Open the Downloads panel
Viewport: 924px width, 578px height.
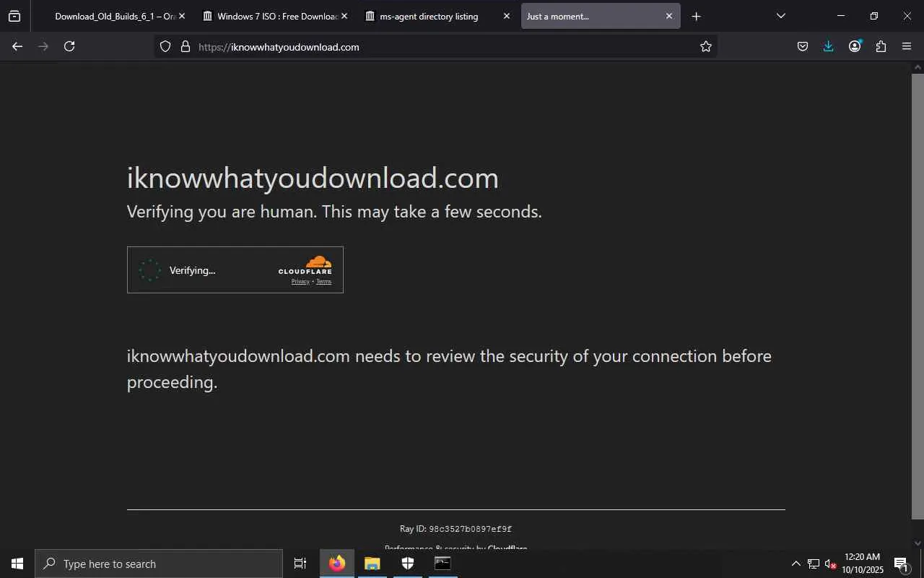pos(829,46)
